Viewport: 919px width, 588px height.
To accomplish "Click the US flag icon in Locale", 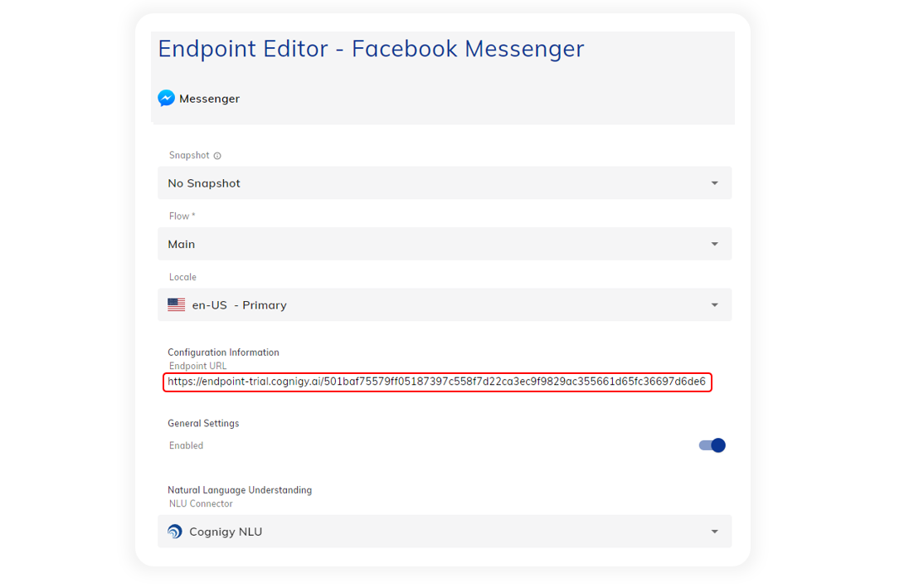I will pos(177,305).
